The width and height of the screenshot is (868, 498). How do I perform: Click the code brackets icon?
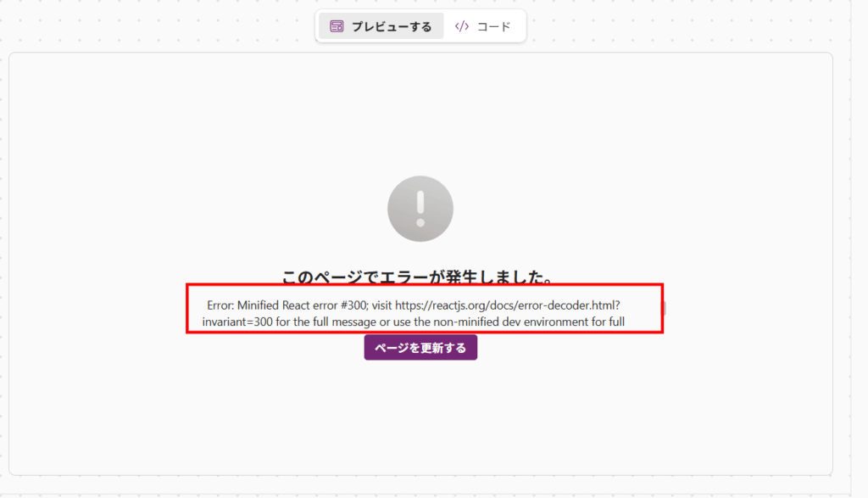462,26
